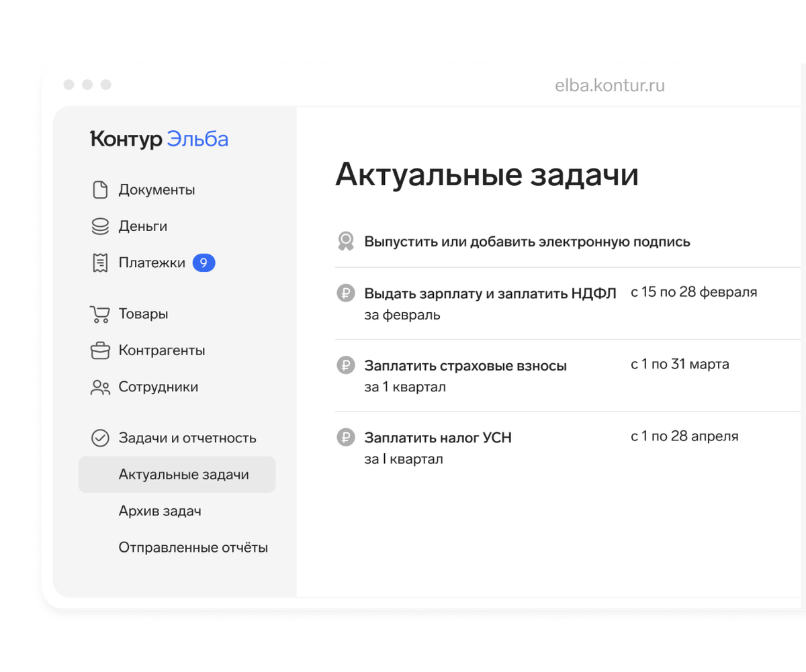Click the elba.kontur.ru address bar
Screen dimensions: 806x672
pyautogui.click(x=610, y=85)
